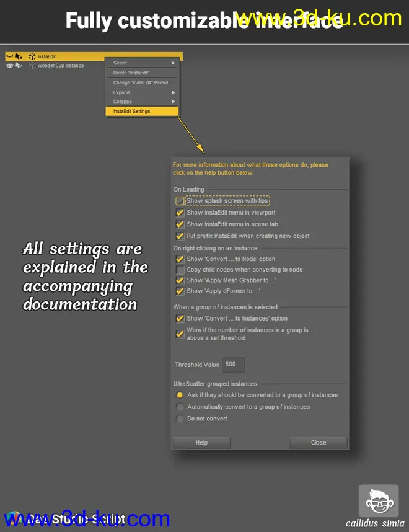Open the Expand submenu

pyautogui.click(x=143, y=92)
